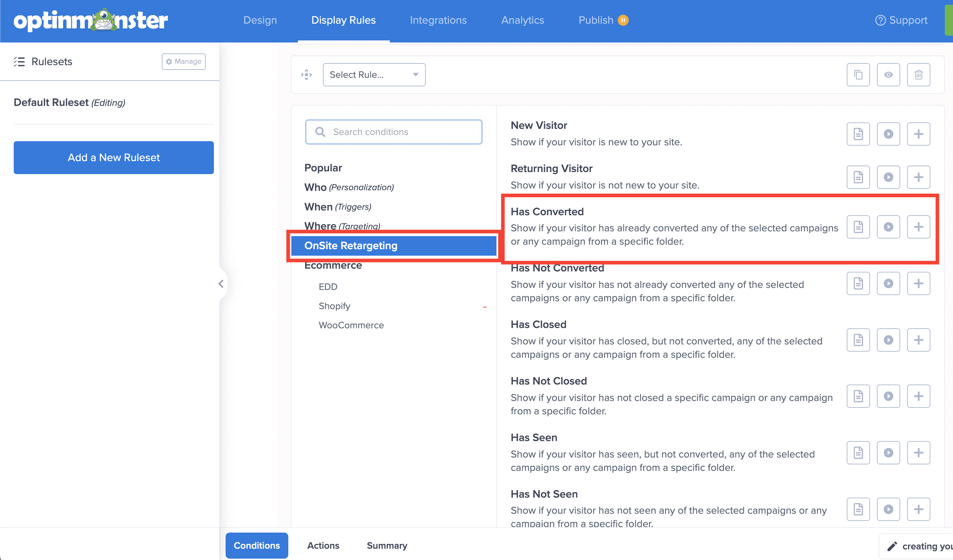The height and width of the screenshot is (560, 953).
Task: Switch to the Integrations tab
Action: [438, 20]
